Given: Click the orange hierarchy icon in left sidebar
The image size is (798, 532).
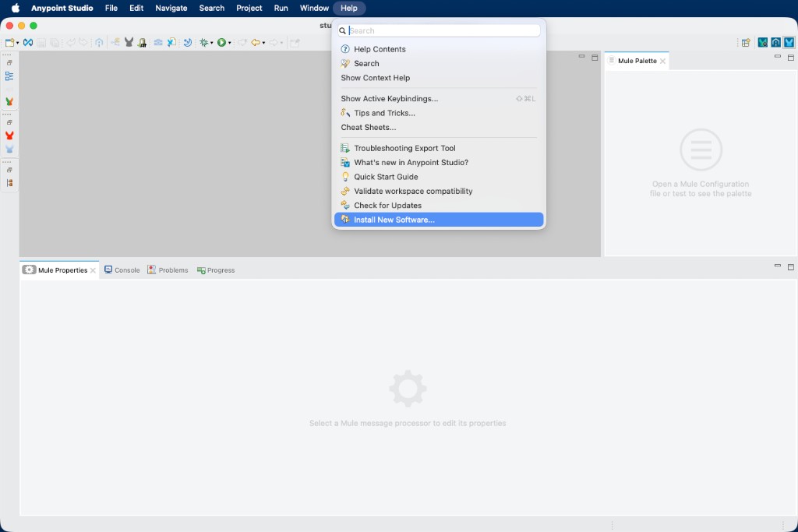Looking at the screenshot, I should click(x=9, y=183).
